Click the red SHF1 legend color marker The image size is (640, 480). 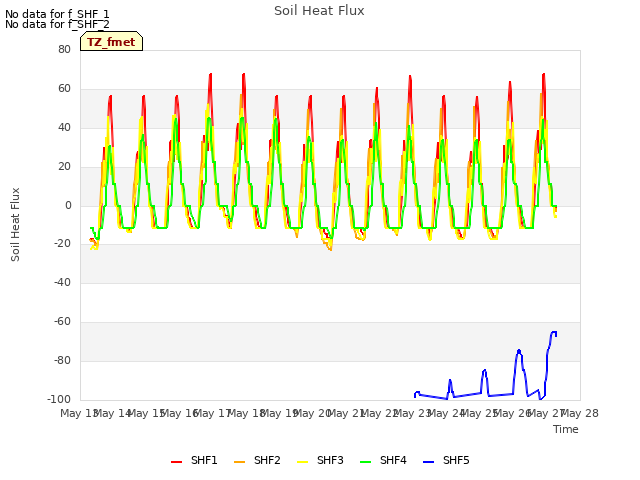[176, 462]
